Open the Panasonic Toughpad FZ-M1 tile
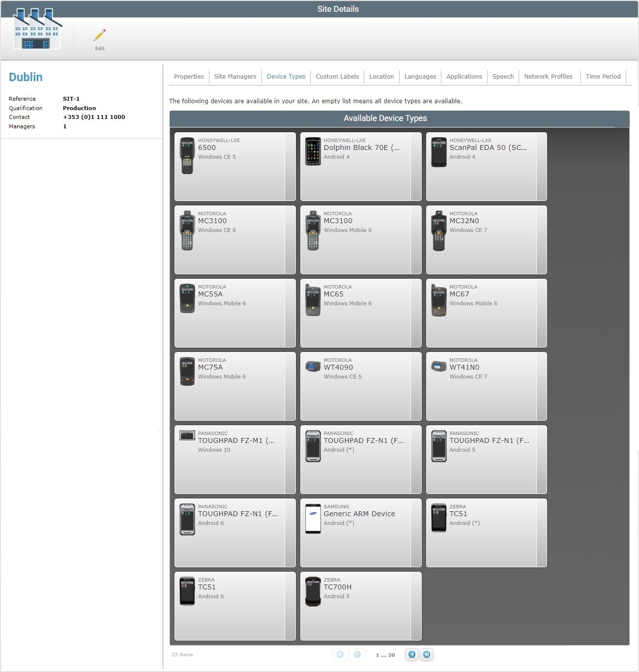Viewport: 639px width, 672px height. click(234, 459)
